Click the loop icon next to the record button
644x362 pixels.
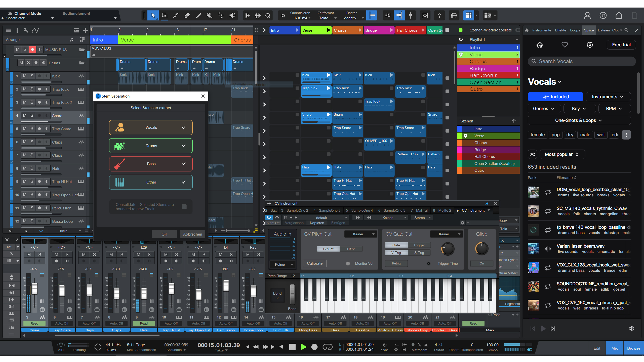click(x=328, y=347)
